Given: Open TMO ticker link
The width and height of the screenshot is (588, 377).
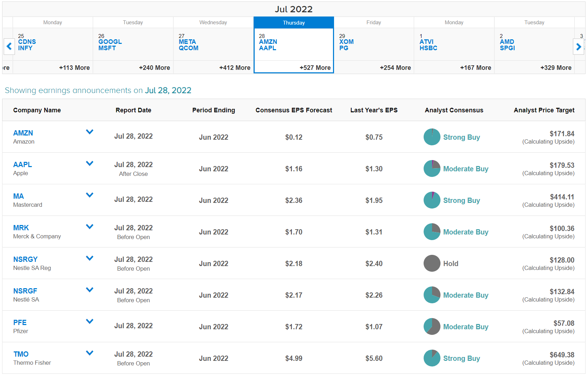Looking at the screenshot, I should point(21,354).
